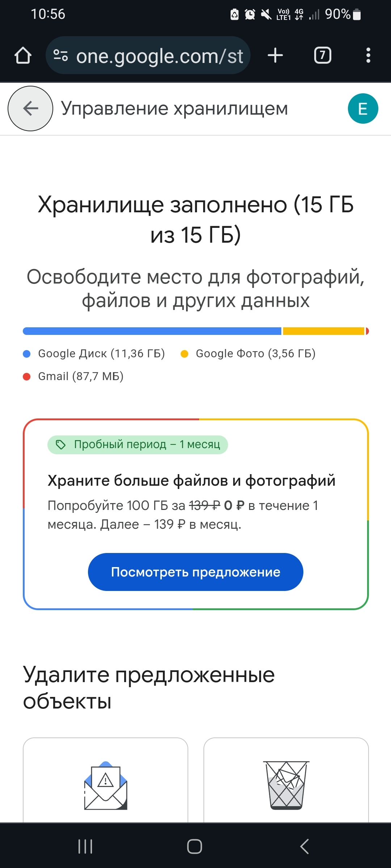Tap Android recent apps navigation button
391x868 pixels.
coord(85,846)
